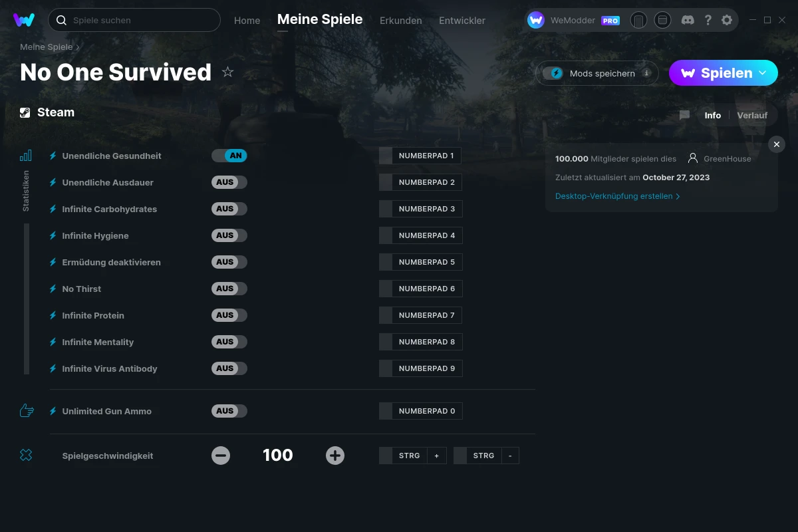Click the lightning icon beside Infinite Mentality

(x=53, y=342)
